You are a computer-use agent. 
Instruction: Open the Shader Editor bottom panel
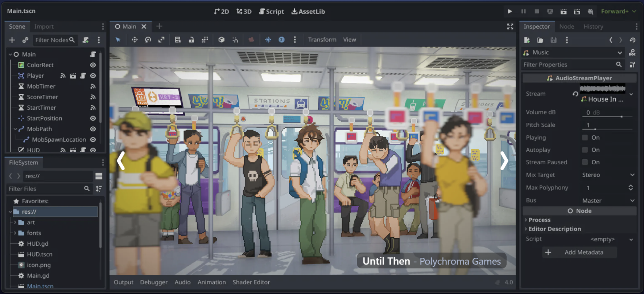coord(251,282)
